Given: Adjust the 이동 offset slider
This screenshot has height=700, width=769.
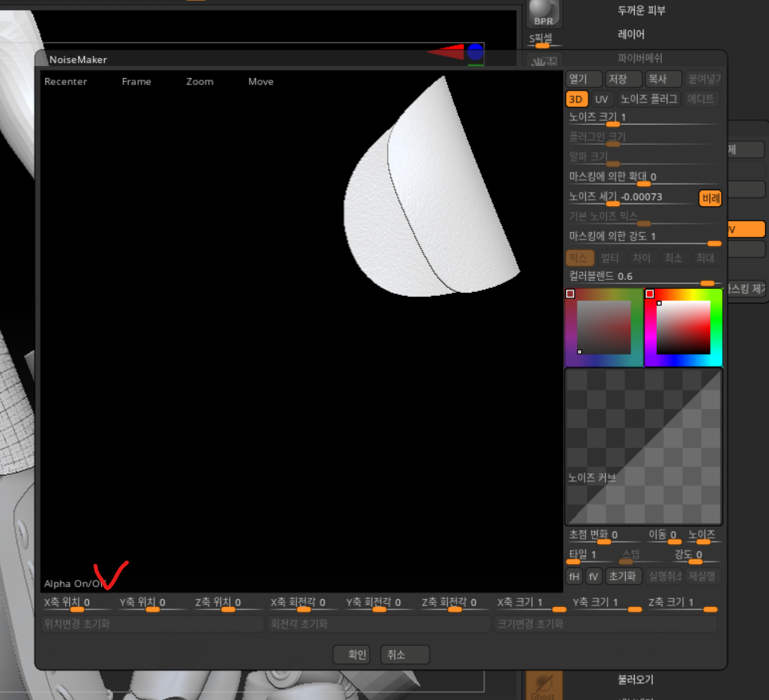Looking at the screenshot, I should 665,536.
